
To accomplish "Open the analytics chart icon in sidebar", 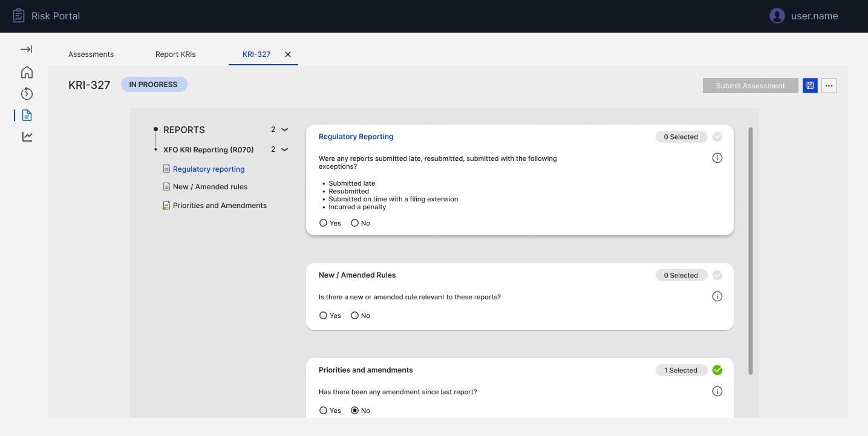I will 27,137.
